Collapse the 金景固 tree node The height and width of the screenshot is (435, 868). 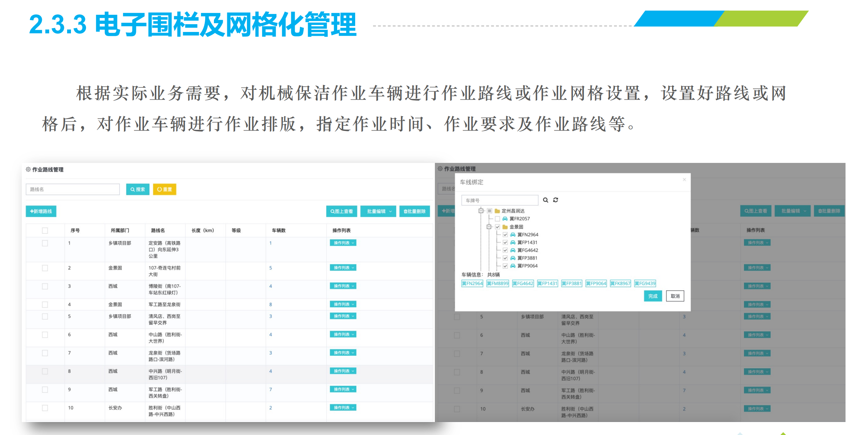489,227
